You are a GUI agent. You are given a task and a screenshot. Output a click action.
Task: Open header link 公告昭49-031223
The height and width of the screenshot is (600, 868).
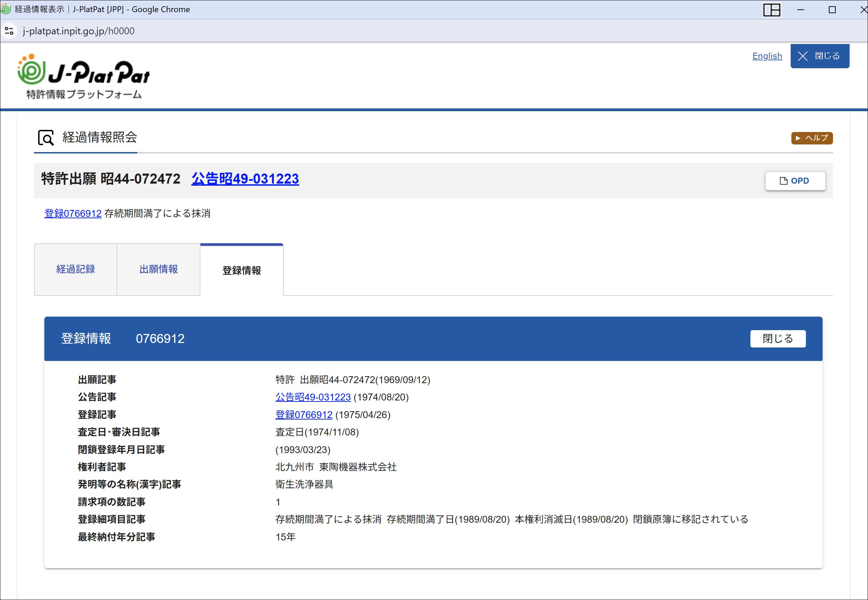point(245,178)
